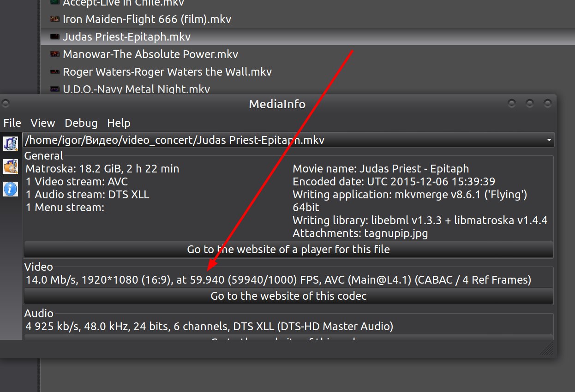The height and width of the screenshot is (392, 575).
Task: Select Manowar-The Absolute Power.mkv file
Action: tap(150, 54)
